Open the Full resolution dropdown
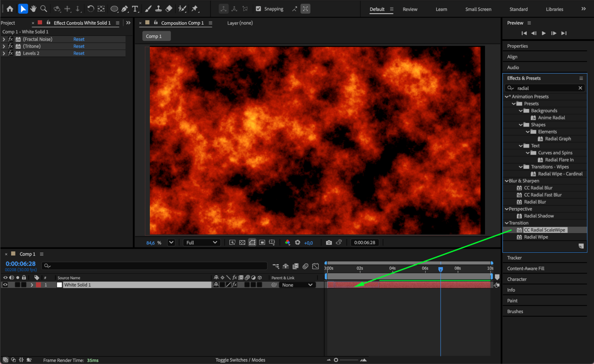This screenshot has width=594, height=364. point(201,242)
